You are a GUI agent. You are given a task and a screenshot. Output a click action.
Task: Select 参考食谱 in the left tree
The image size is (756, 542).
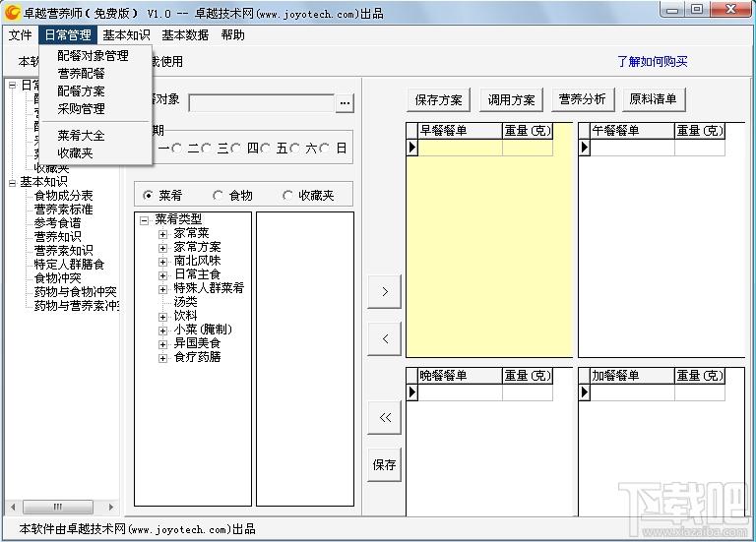click(x=57, y=223)
